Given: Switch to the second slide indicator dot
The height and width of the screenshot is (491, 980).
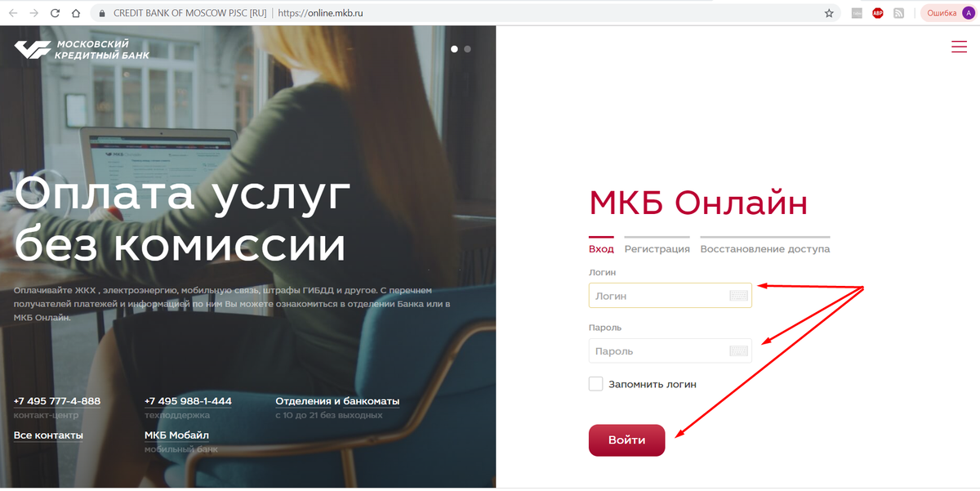Looking at the screenshot, I should click(468, 49).
